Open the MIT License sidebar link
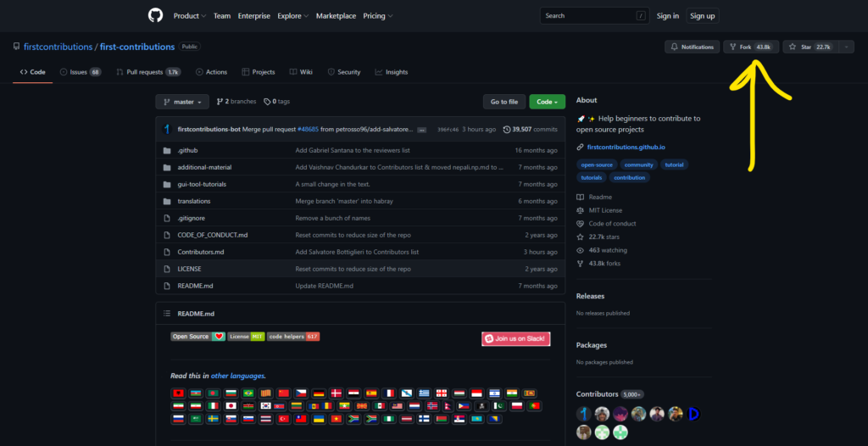Image resolution: width=868 pixels, height=446 pixels. [599, 210]
